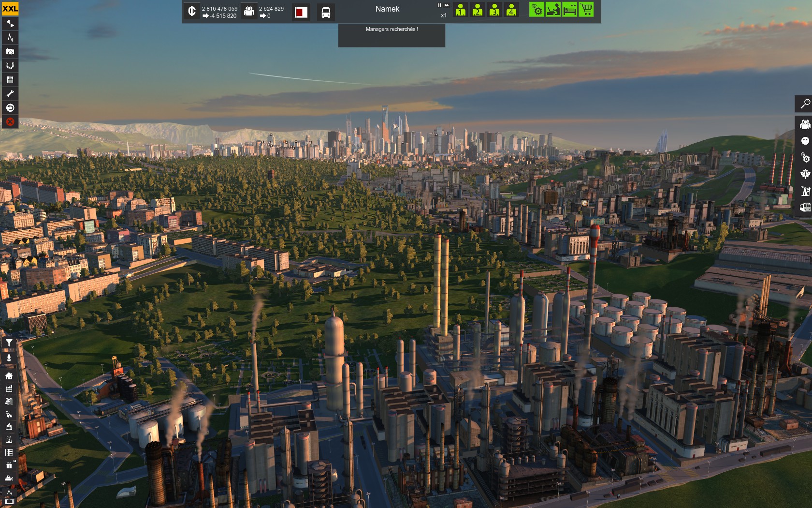Click the fast-forward speed button
This screenshot has width=812, height=508.
tap(447, 5)
